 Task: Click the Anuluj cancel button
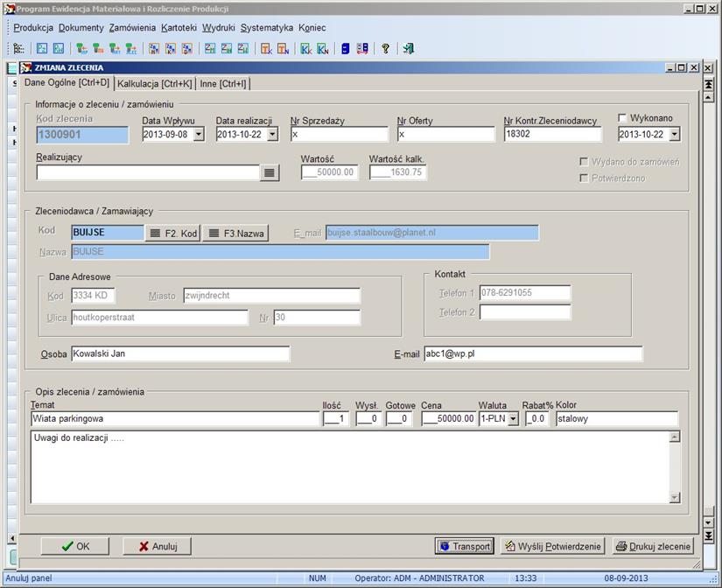tap(157, 546)
